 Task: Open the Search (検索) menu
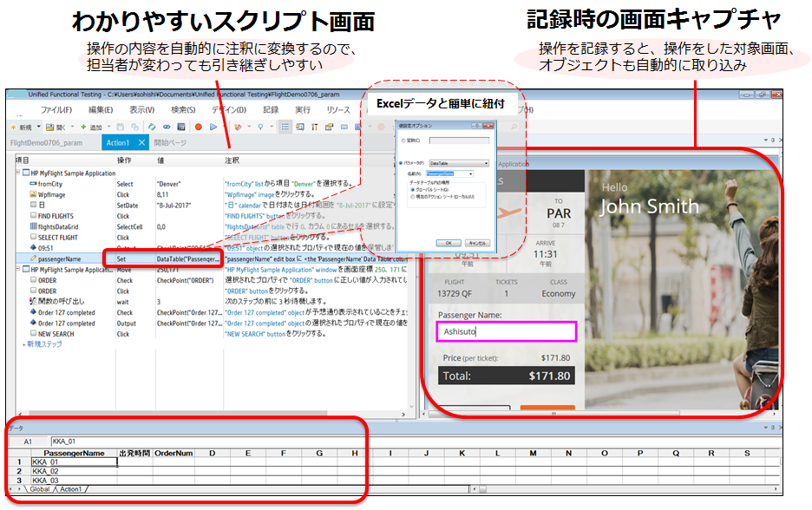click(183, 110)
